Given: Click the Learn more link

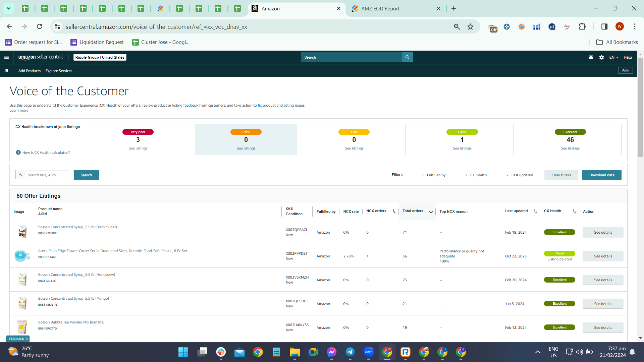Looking at the screenshot, I should [x=19, y=111].
